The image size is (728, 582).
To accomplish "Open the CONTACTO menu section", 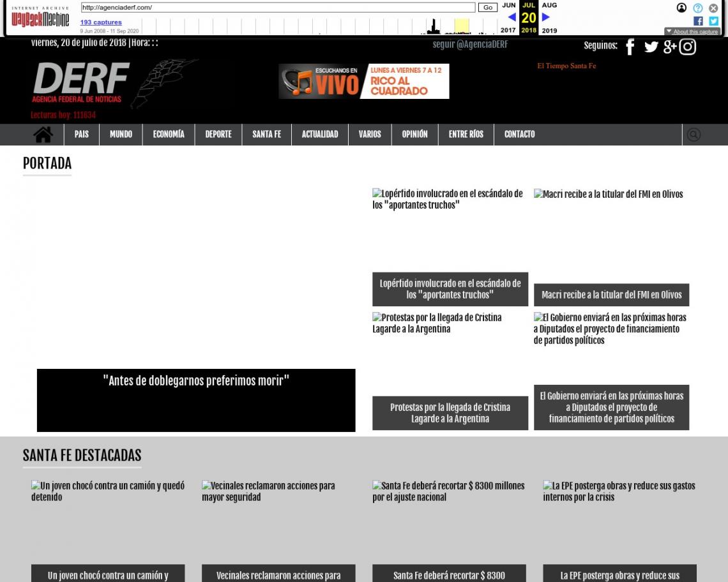I will point(520,135).
